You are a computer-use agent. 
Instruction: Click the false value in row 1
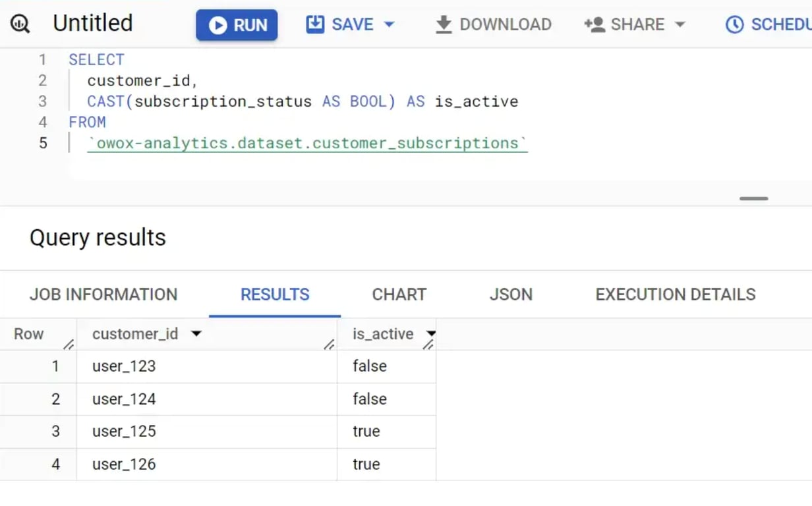370,366
